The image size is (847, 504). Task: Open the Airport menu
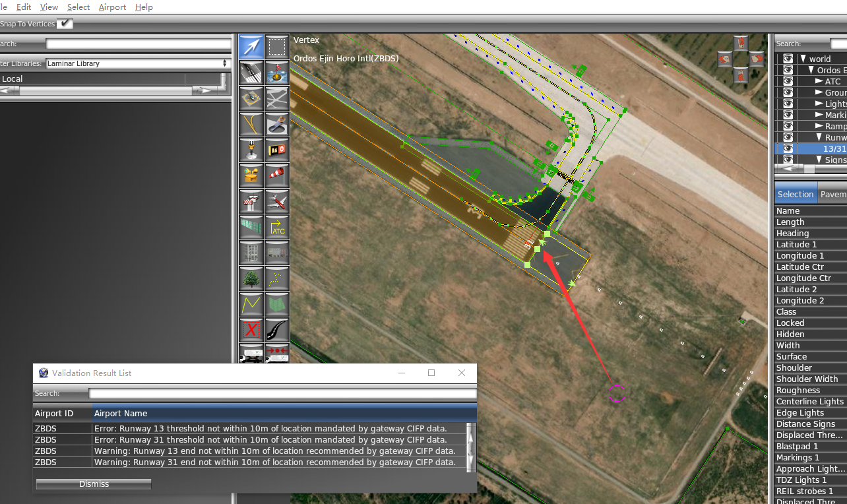pos(112,7)
